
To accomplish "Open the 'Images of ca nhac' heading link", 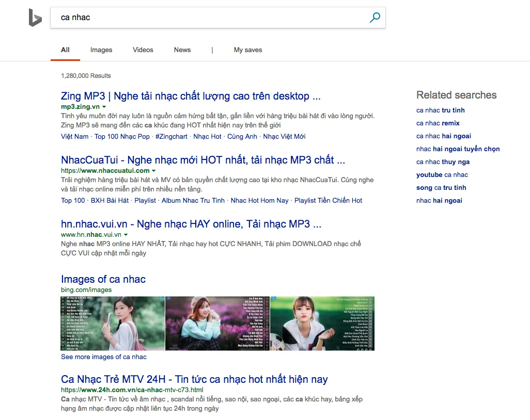I will point(103,279).
